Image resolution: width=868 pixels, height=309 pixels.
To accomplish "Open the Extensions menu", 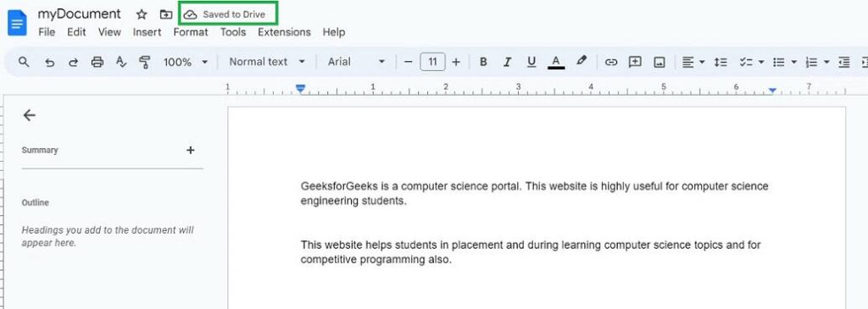I will coord(284,32).
